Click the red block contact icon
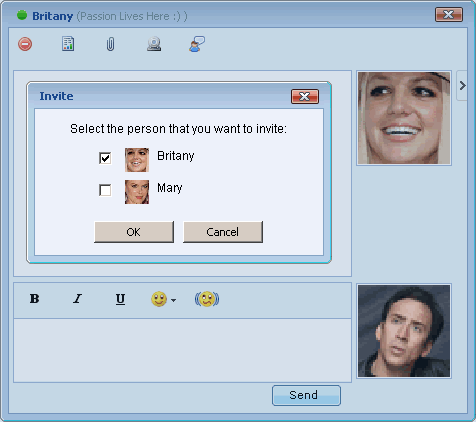 (25, 44)
